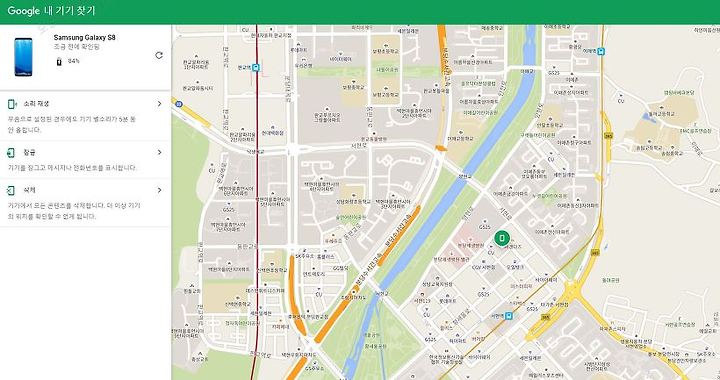The width and height of the screenshot is (720, 380).
Task: Select the 삭제 label
Action: click(29, 190)
